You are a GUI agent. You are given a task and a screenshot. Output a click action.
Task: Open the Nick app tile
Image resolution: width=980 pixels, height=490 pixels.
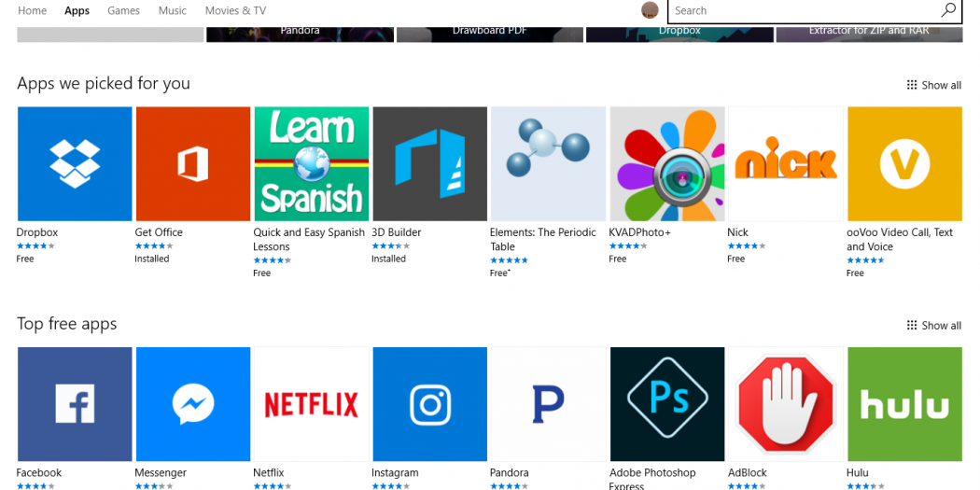point(786,163)
